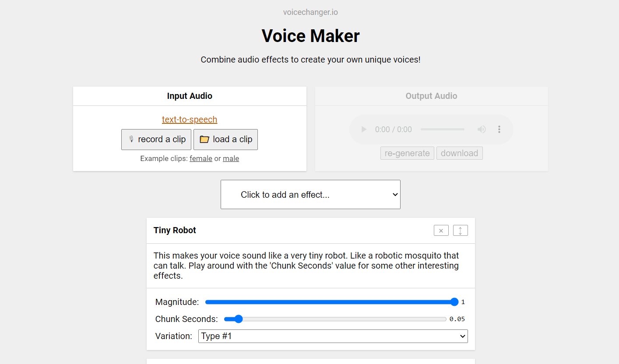Load the male example clip
This screenshot has height=364, width=619.
[x=231, y=158]
